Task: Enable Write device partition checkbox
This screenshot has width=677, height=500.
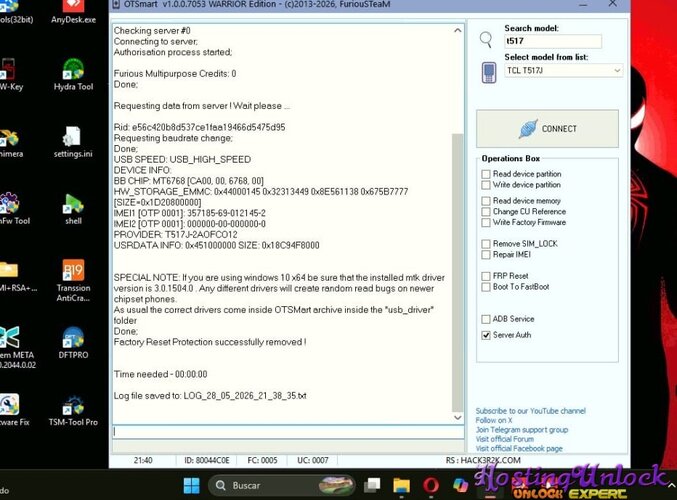Action: pyautogui.click(x=486, y=185)
